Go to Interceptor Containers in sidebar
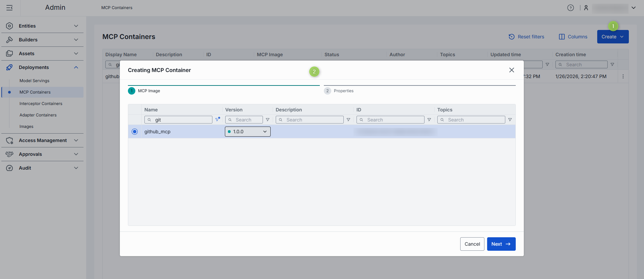 pyautogui.click(x=41, y=104)
